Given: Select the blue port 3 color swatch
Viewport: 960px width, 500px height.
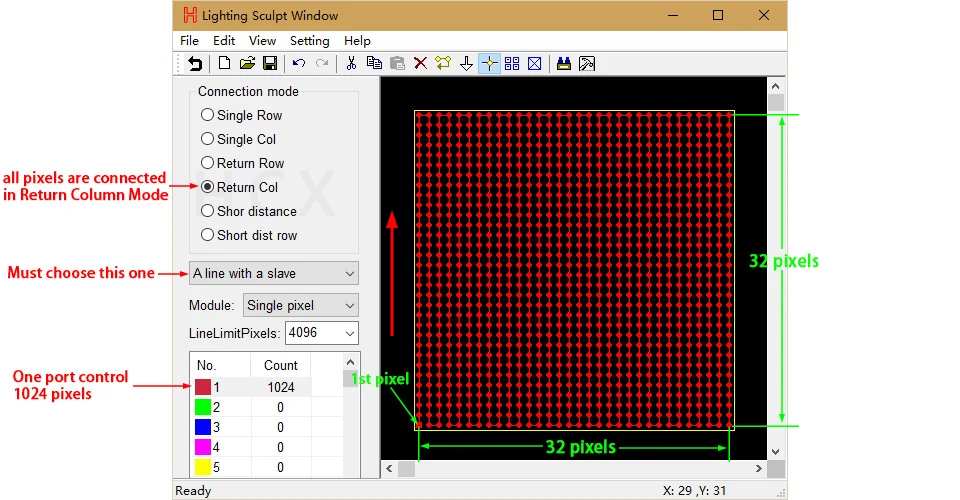Looking at the screenshot, I should click(x=203, y=427).
